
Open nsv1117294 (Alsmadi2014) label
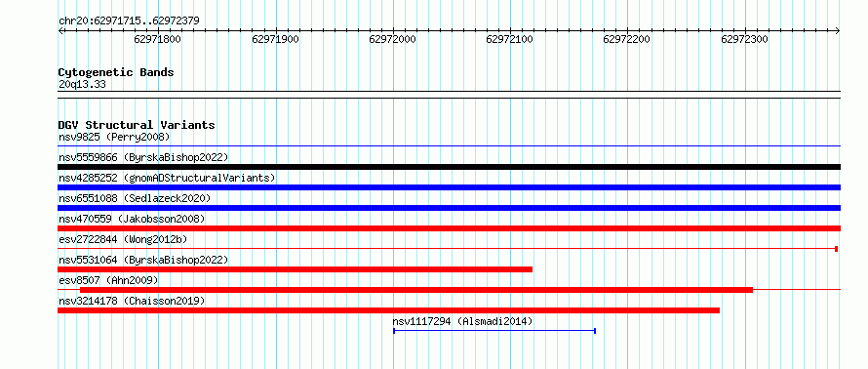(x=463, y=321)
